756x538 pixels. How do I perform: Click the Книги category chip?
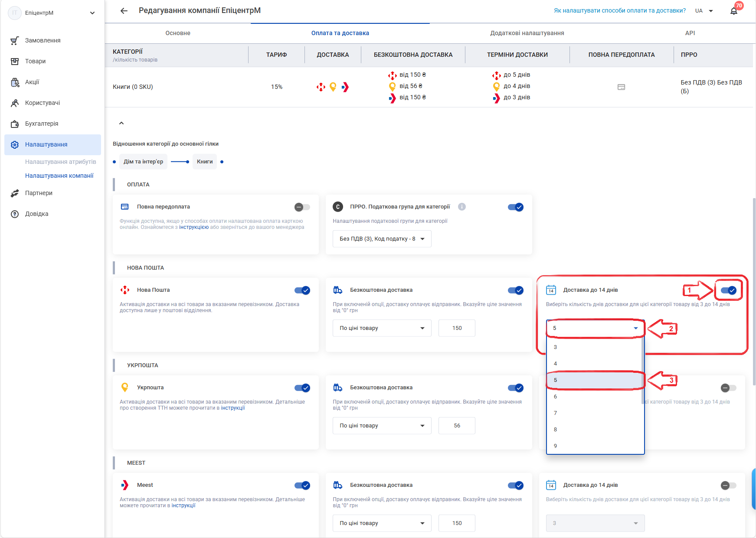205,162
